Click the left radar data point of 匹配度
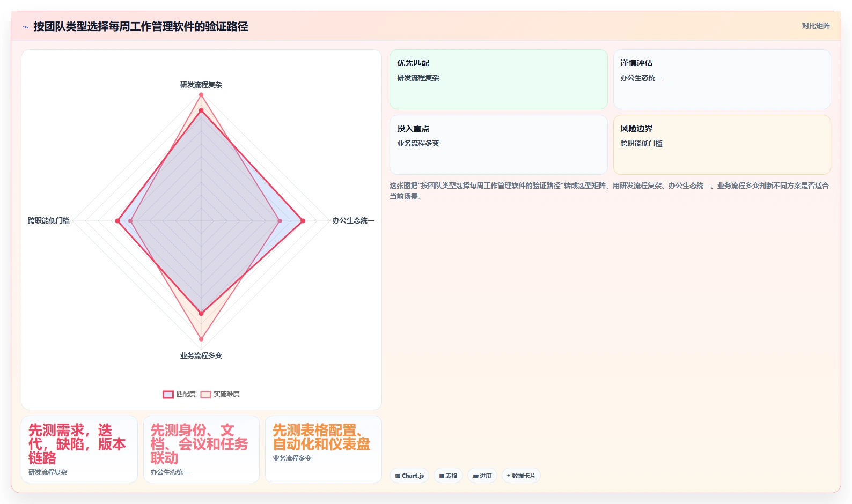The image size is (852, 504). click(x=117, y=221)
